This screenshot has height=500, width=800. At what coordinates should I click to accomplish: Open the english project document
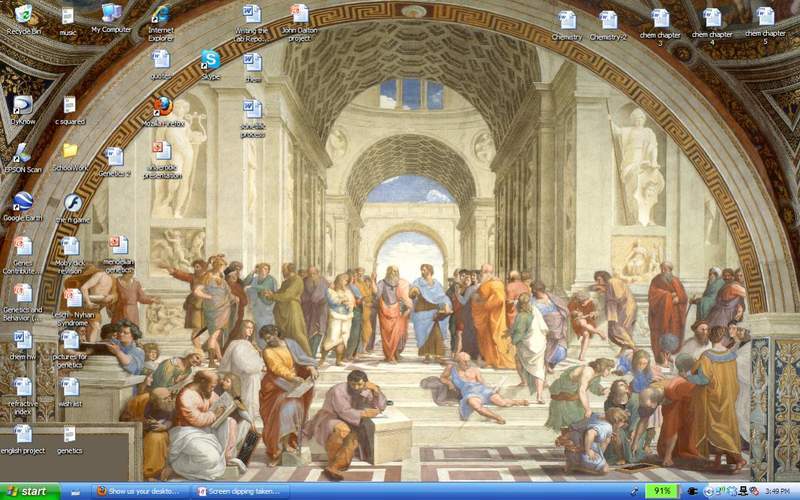[23, 439]
